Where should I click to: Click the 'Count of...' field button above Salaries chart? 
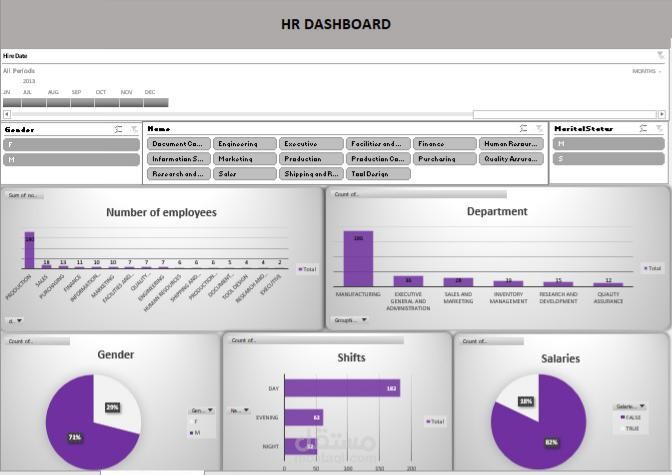492,341
